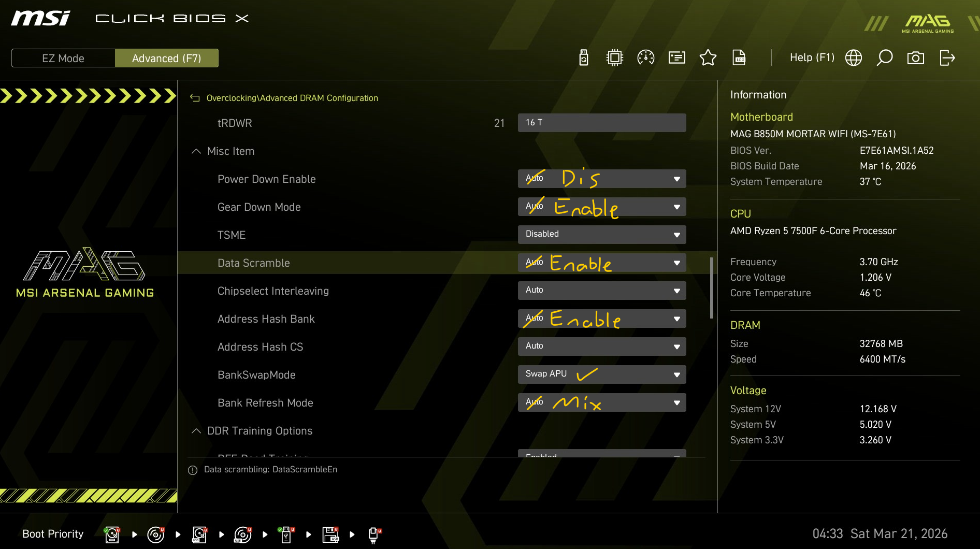Click the exit BIOS icon
This screenshot has width=980, height=549.
point(947,57)
